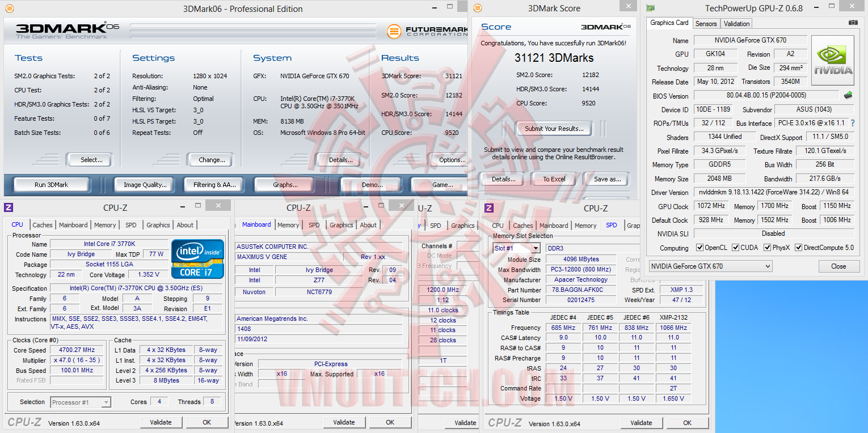Save the BIOS using the GPU-Z chip icon
Viewport: 868px width, 433px height.
[848, 95]
